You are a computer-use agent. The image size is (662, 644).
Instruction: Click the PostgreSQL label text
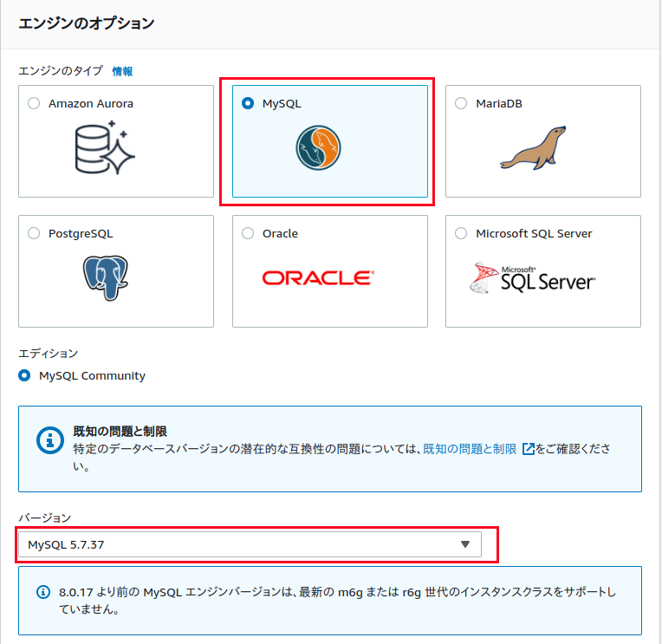pos(81,234)
